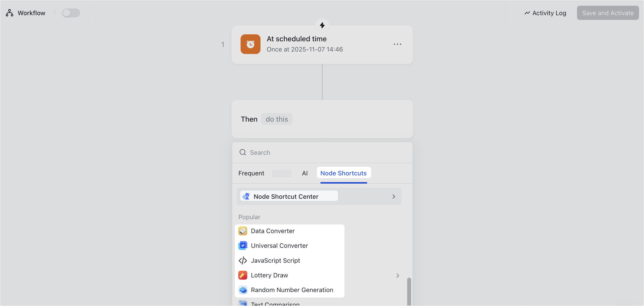Image resolution: width=644 pixels, height=306 pixels.
Task: Enable the toggle next to Workflow title
Action: point(71,13)
